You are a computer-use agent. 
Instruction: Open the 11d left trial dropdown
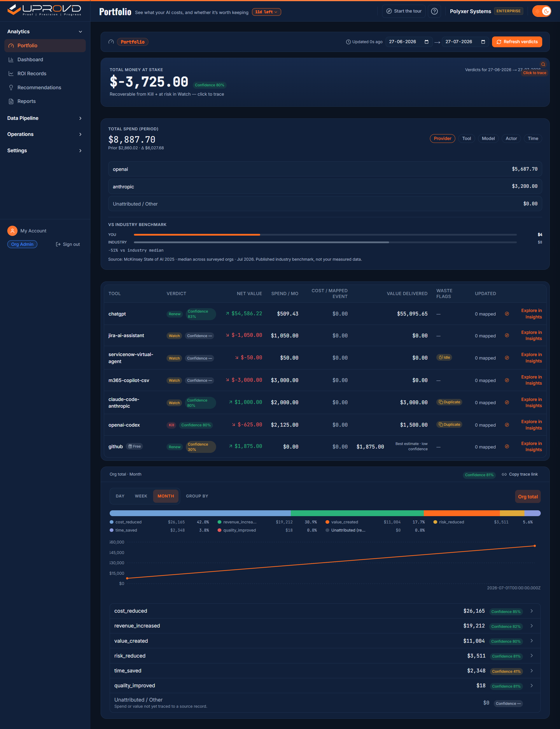(266, 12)
